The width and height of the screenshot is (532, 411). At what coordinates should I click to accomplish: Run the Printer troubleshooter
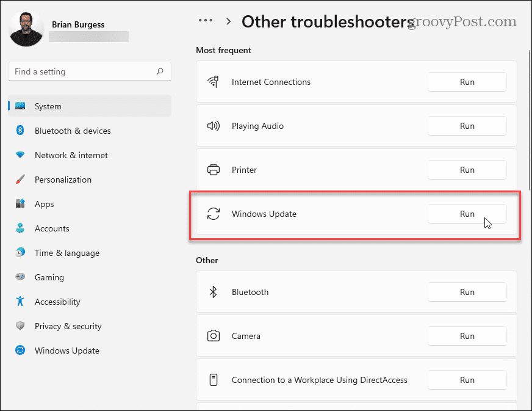[467, 170]
